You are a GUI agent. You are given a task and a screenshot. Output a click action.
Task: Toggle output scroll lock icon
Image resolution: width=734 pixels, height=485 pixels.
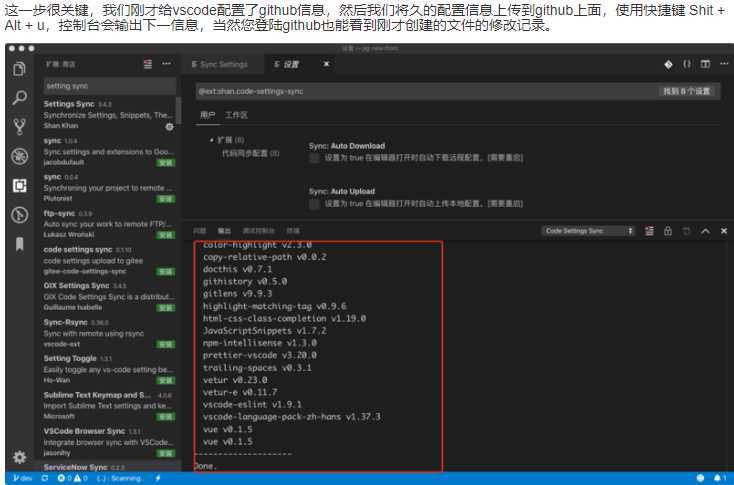click(x=668, y=231)
